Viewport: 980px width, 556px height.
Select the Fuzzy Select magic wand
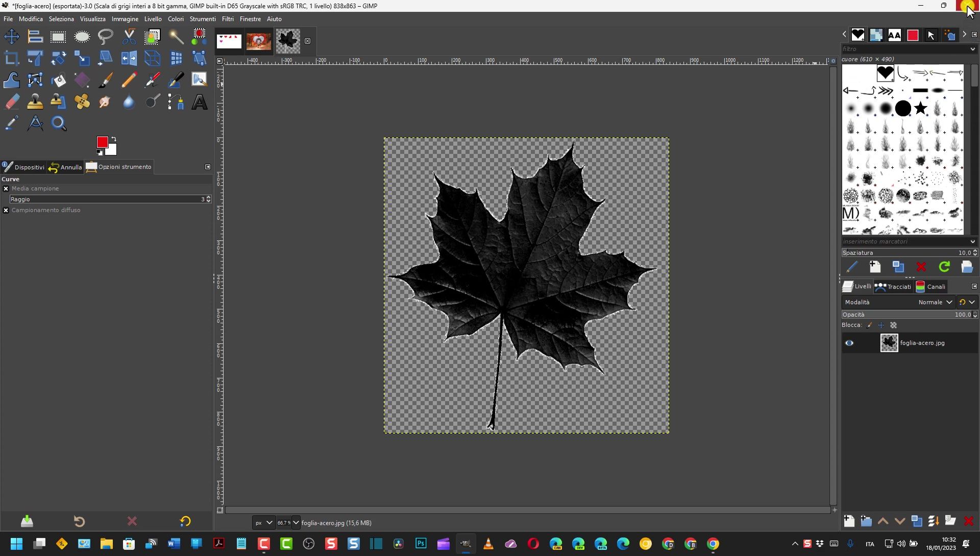click(176, 37)
